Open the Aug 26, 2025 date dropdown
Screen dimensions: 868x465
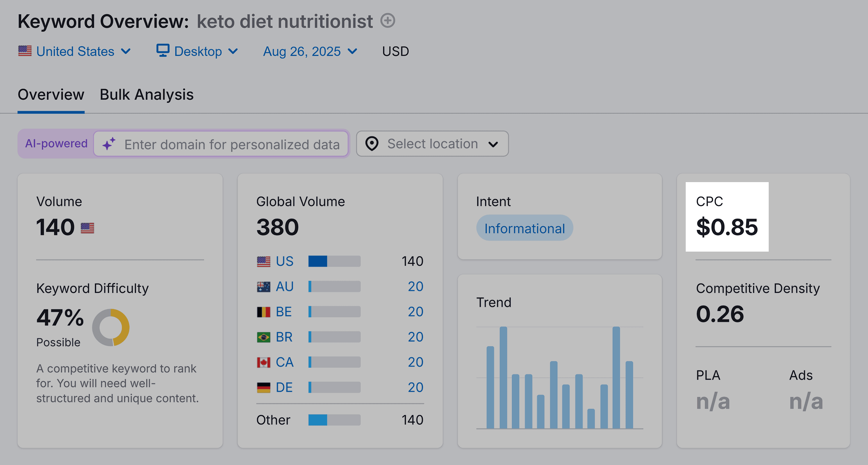[310, 51]
